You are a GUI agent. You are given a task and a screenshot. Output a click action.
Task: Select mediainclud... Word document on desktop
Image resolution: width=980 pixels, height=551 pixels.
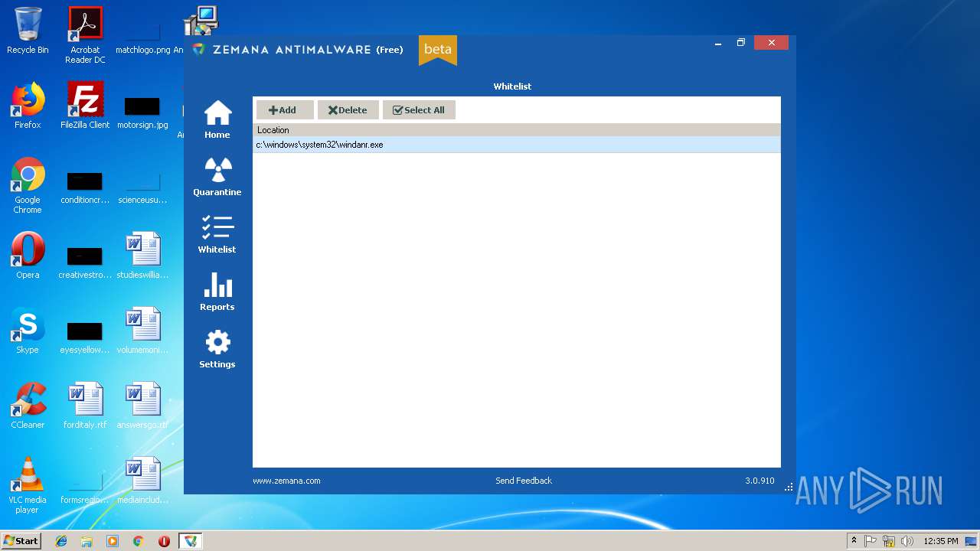(142, 481)
